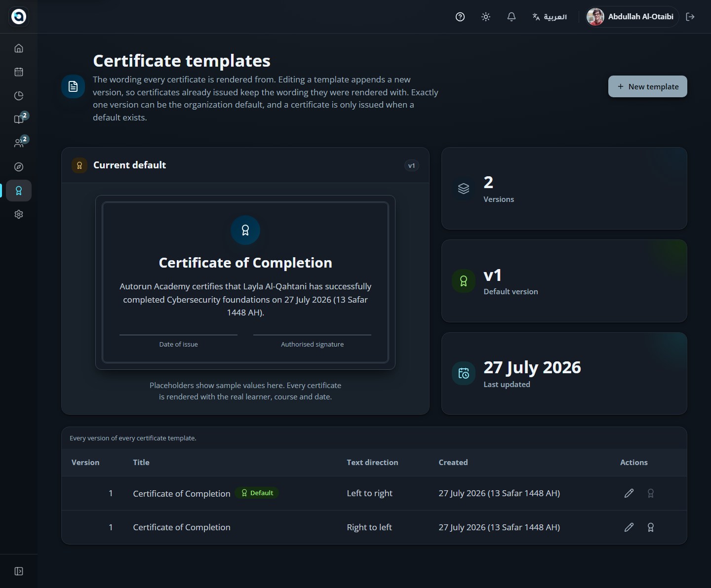Open the pie chart reports icon
The width and height of the screenshot is (711, 588).
pos(19,96)
